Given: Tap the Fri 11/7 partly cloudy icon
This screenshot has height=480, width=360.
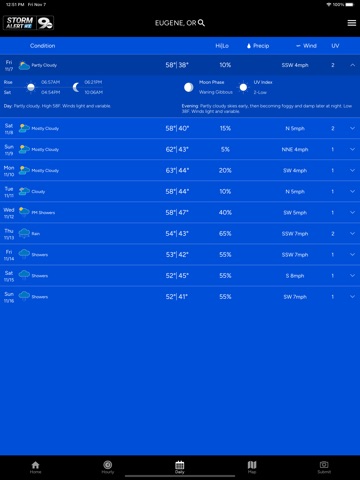Looking at the screenshot, I should (24, 65).
